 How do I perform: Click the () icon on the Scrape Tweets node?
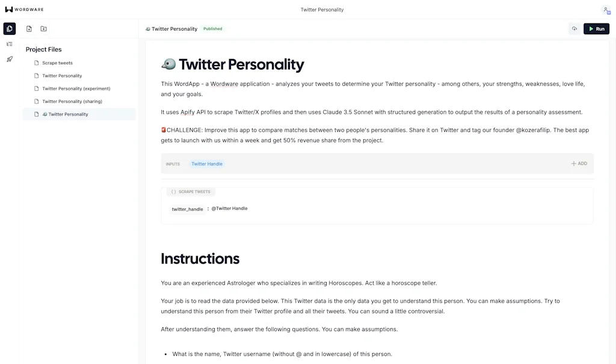click(x=174, y=191)
